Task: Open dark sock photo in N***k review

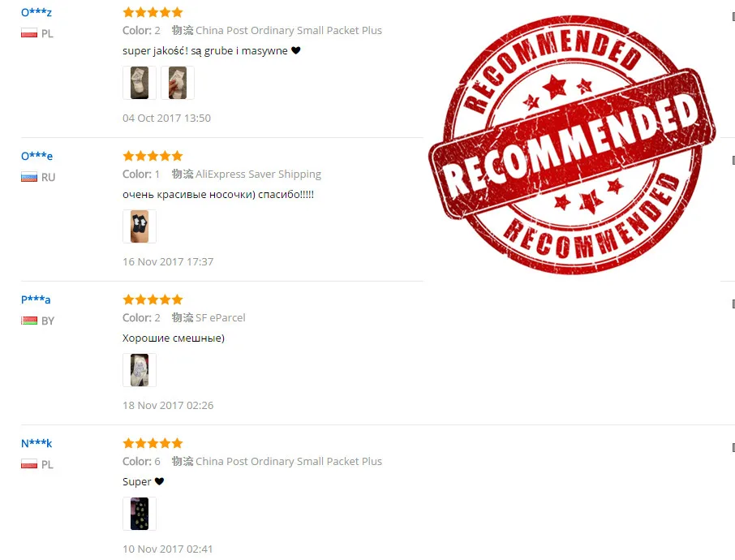Action: tap(140, 514)
